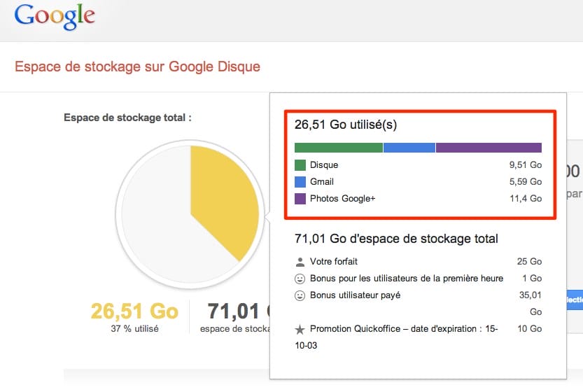Click the Google logo
This screenshot has width=583, height=392.
(55, 16)
